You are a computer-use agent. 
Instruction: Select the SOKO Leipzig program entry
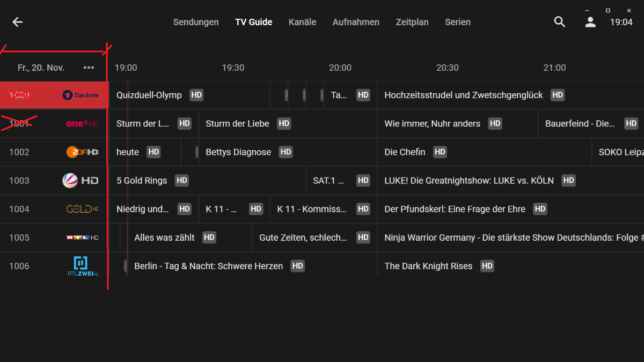pos(618,152)
